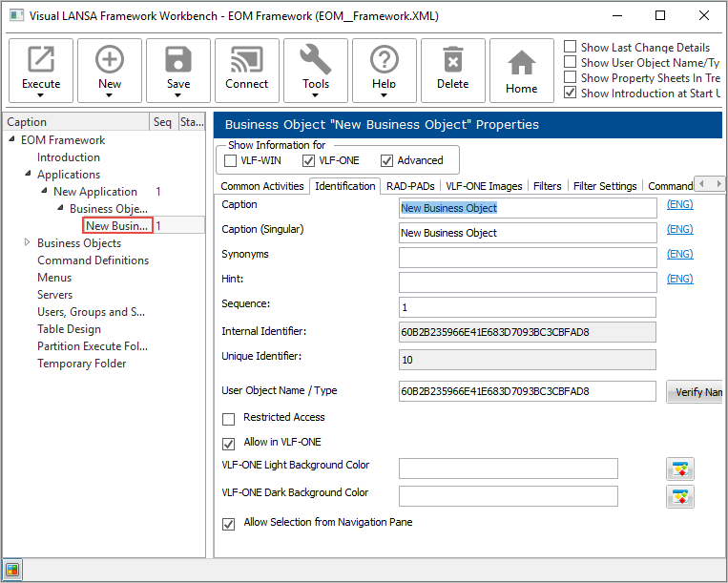Pick VLF-ONE Light Background Color
The width and height of the screenshot is (728, 583).
coord(680,468)
